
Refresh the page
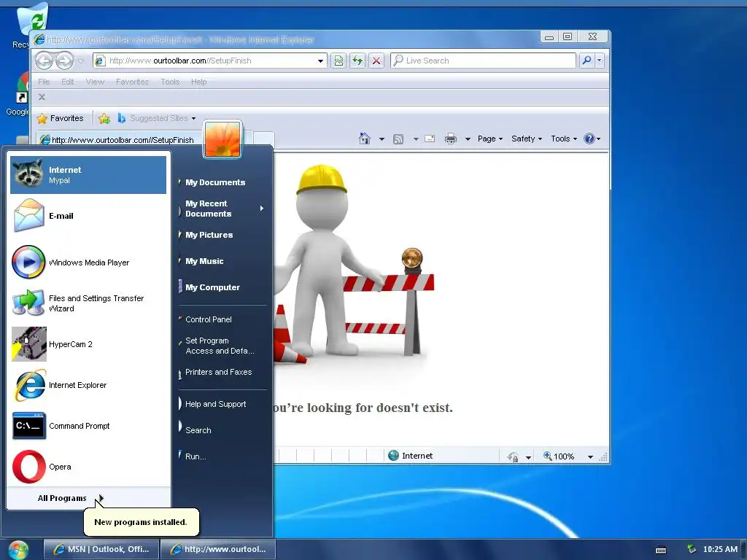tap(357, 61)
